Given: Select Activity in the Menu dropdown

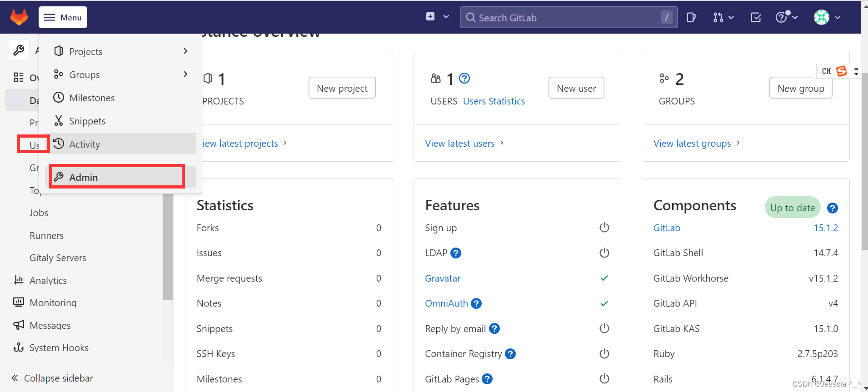Looking at the screenshot, I should click(120, 144).
